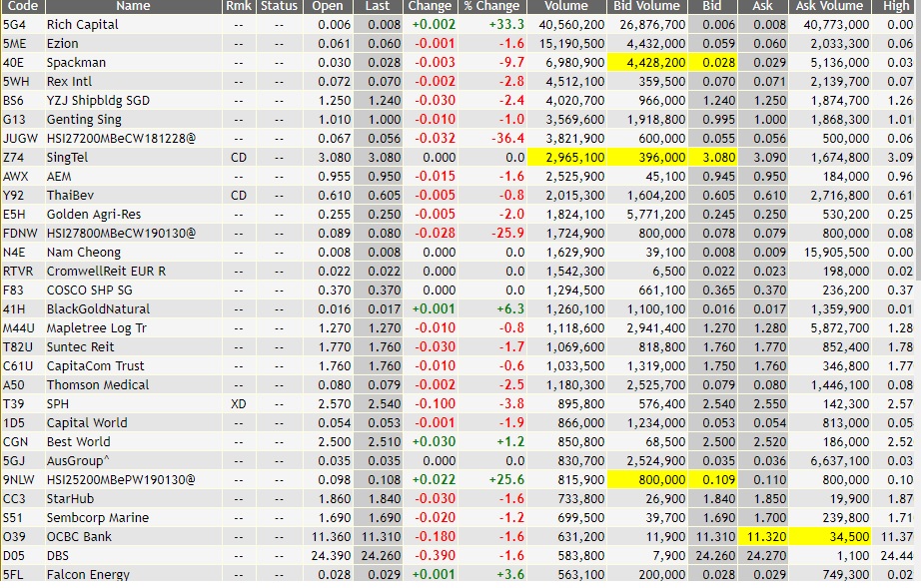Click the Spackman stock name
This screenshot has height=588, width=921.
[x=76, y=62]
